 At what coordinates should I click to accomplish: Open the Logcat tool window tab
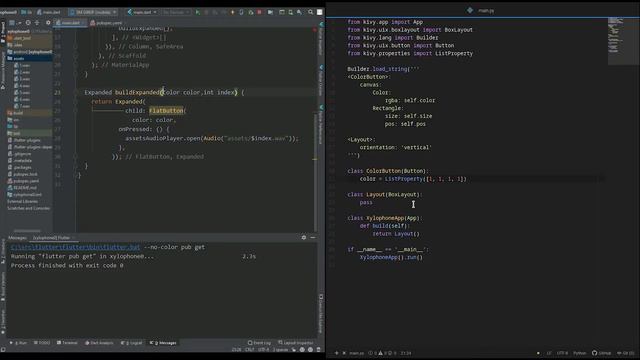tap(131, 343)
